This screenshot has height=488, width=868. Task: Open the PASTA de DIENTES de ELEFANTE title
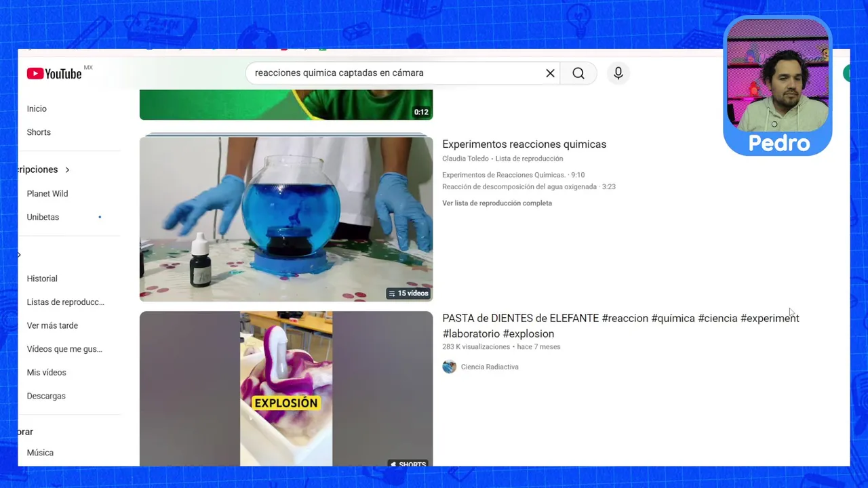[620, 326]
